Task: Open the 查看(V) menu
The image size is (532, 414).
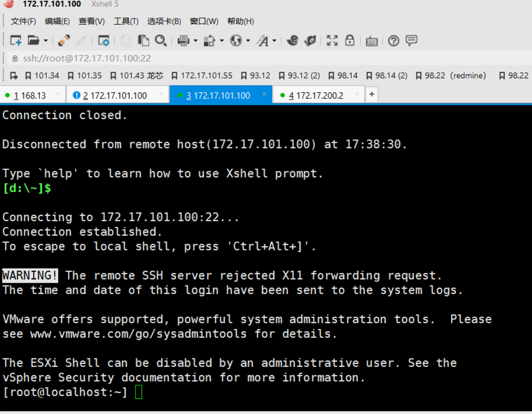Action: click(92, 21)
